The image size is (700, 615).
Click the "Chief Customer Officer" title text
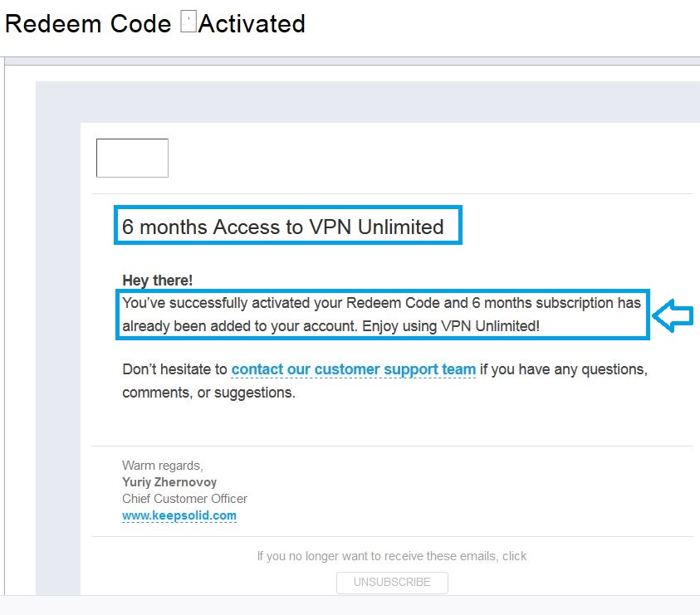point(184,499)
